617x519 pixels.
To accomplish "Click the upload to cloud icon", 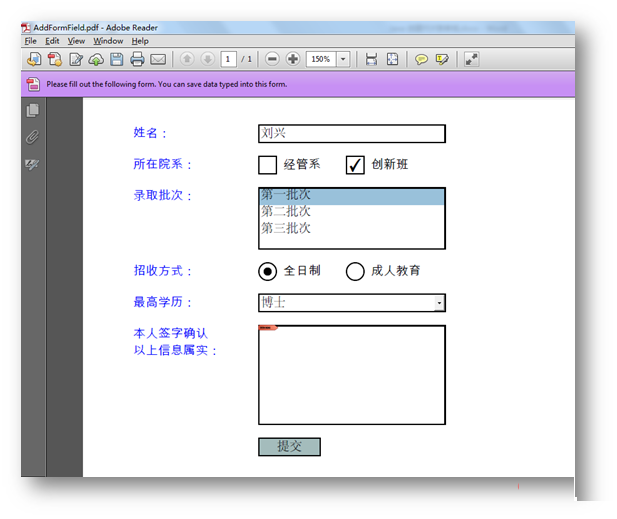I will click(x=96, y=60).
